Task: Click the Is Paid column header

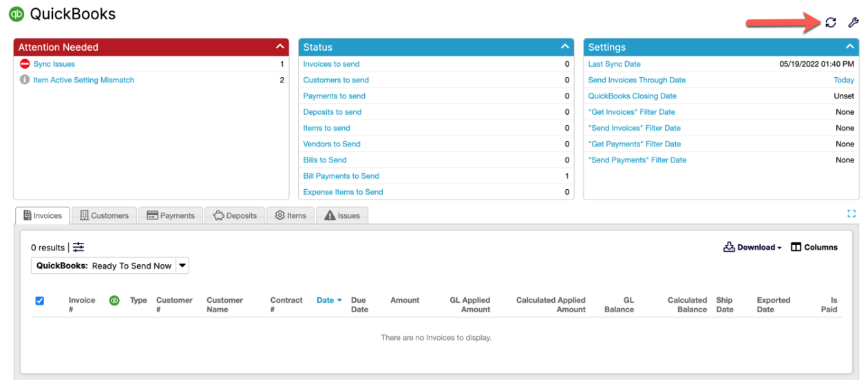Action: click(829, 305)
